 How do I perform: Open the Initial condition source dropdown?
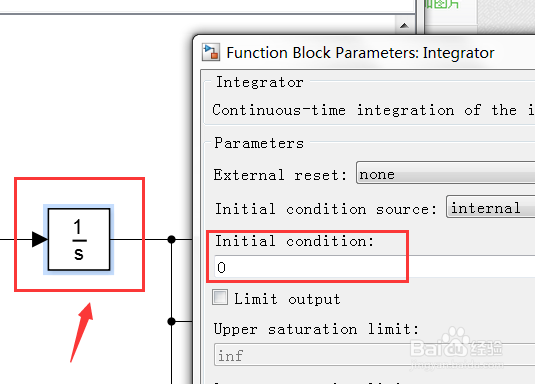coord(490,207)
